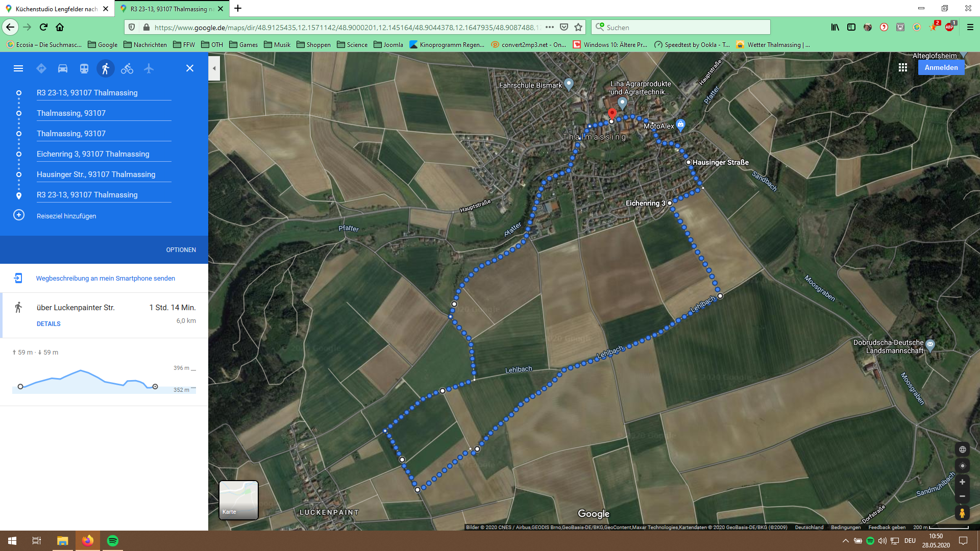Screen dimensions: 980x551
Task: Select the cycling travel mode
Action: pyautogui.click(x=127, y=68)
